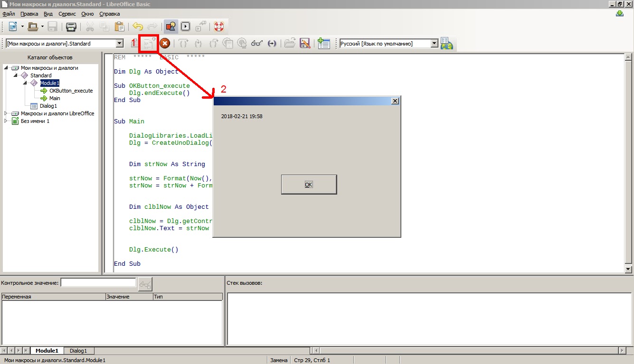Screen dimensions: 634x364
Task: Click the Замена insert mode status field
Action: tap(279, 360)
